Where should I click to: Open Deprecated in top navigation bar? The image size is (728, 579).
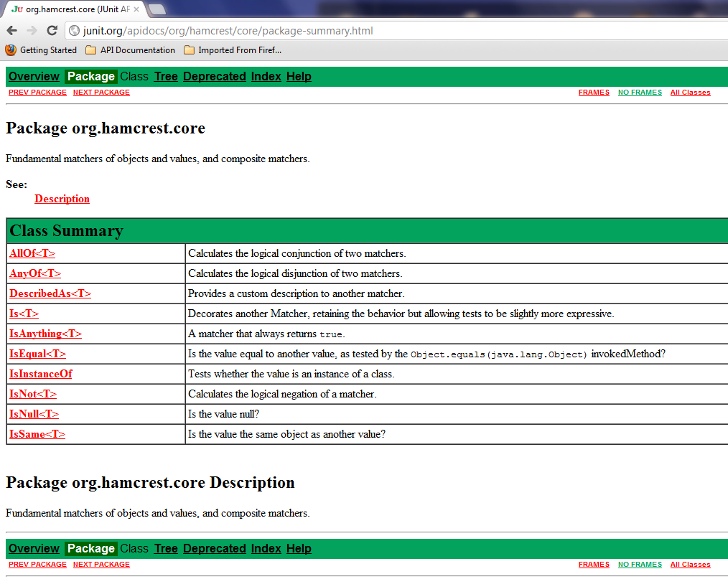(215, 77)
